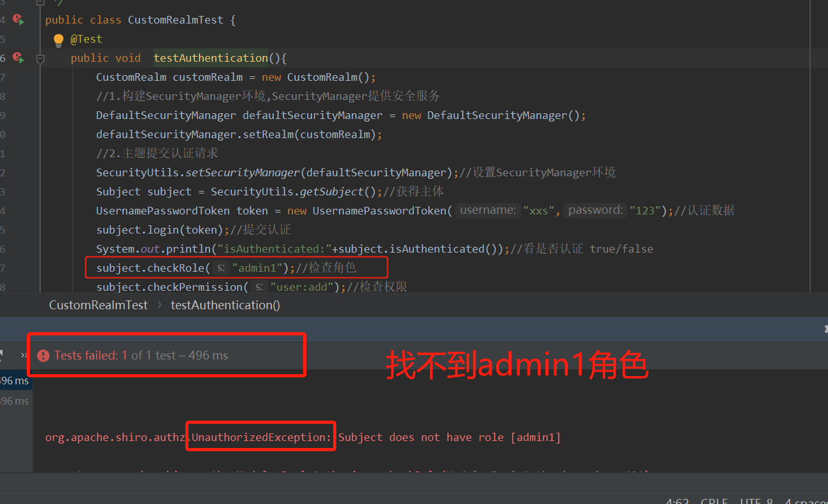828x504 pixels.
Task: Open CustomRealmTest in the breadcrumb bar
Action: coord(98,305)
